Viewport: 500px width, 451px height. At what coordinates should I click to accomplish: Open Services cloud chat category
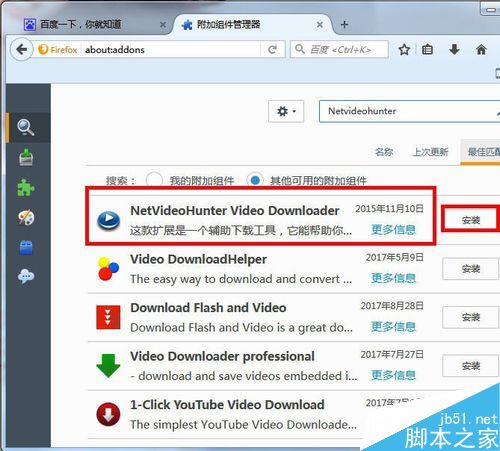(26, 276)
